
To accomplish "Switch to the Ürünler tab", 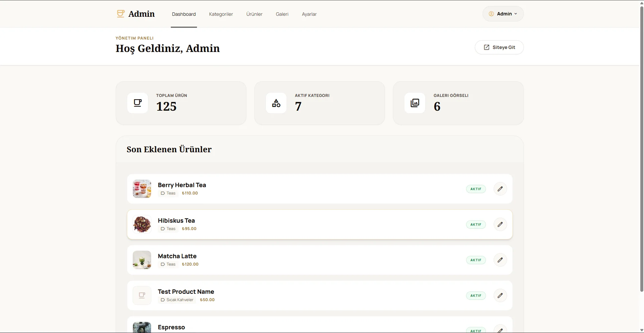I will (x=254, y=14).
